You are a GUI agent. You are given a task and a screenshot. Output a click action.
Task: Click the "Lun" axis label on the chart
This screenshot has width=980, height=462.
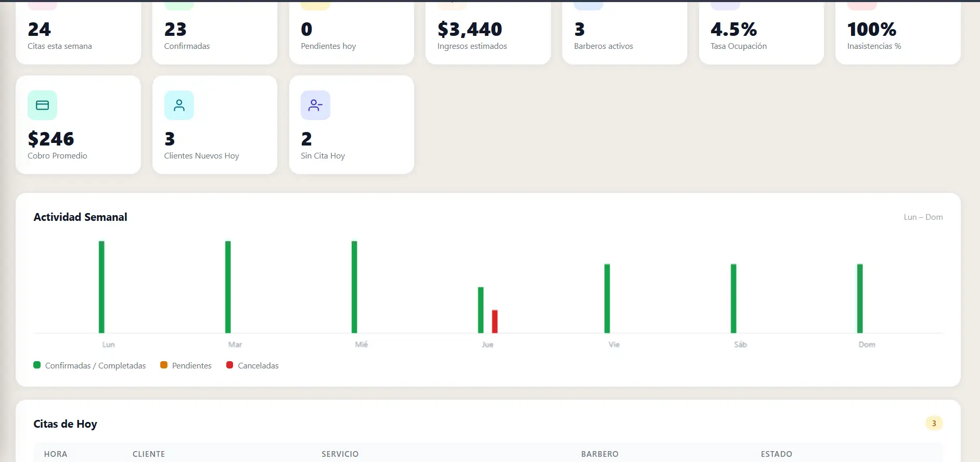click(x=108, y=345)
